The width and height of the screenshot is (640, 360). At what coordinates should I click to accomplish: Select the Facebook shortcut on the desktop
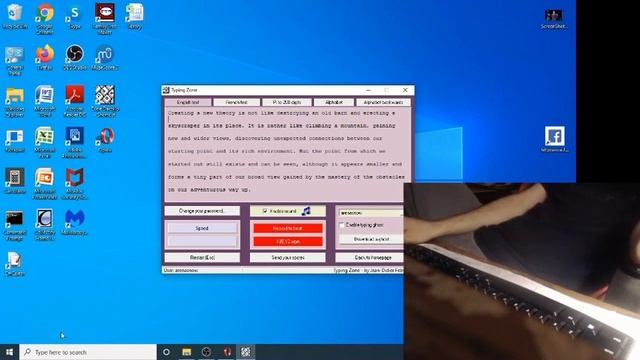coord(554,139)
